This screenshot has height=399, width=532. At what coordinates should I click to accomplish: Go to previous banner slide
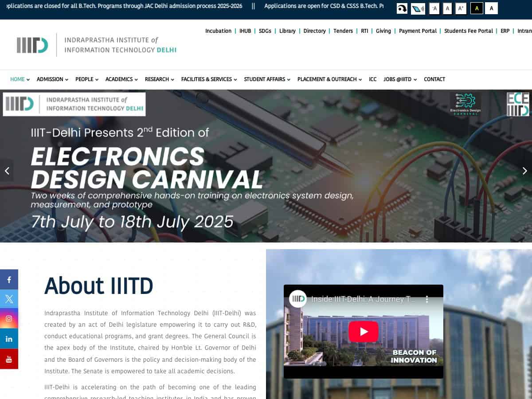7,171
